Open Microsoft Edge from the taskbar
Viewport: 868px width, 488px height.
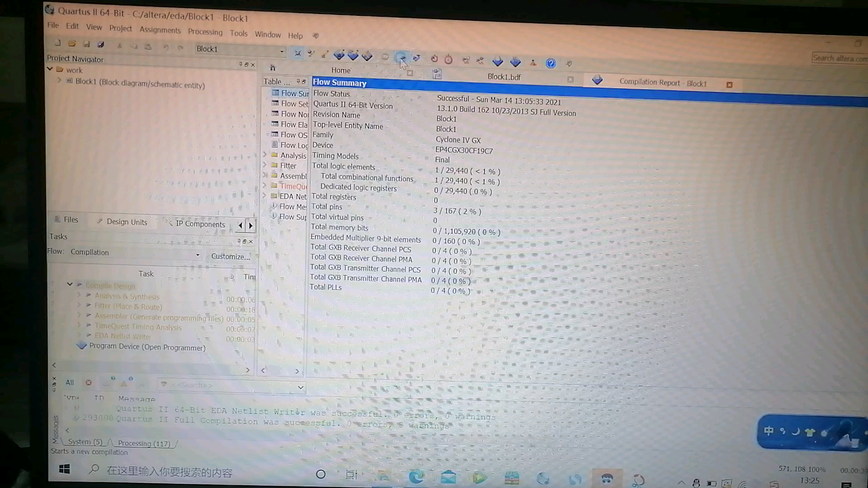(x=416, y=477)
